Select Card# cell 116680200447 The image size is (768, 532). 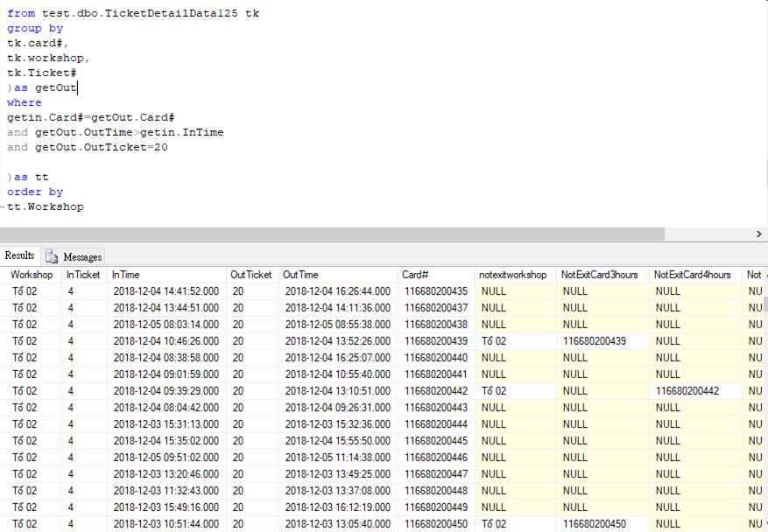click(436, 474)
